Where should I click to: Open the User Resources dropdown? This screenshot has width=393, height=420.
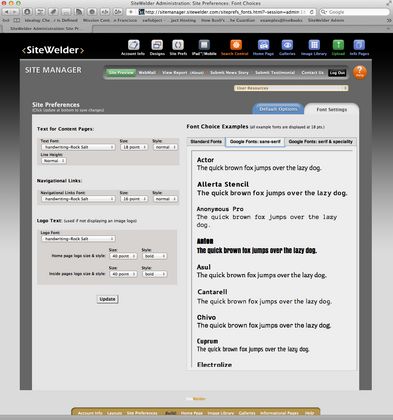[291, 88]
